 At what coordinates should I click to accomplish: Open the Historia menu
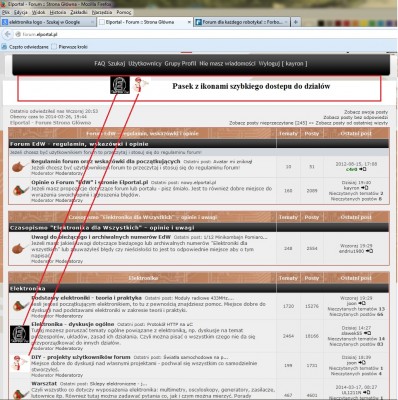pos(58,12)
